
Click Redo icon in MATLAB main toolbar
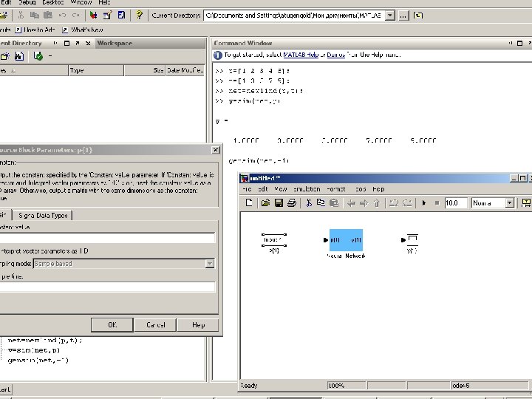[x=75, y=15]
